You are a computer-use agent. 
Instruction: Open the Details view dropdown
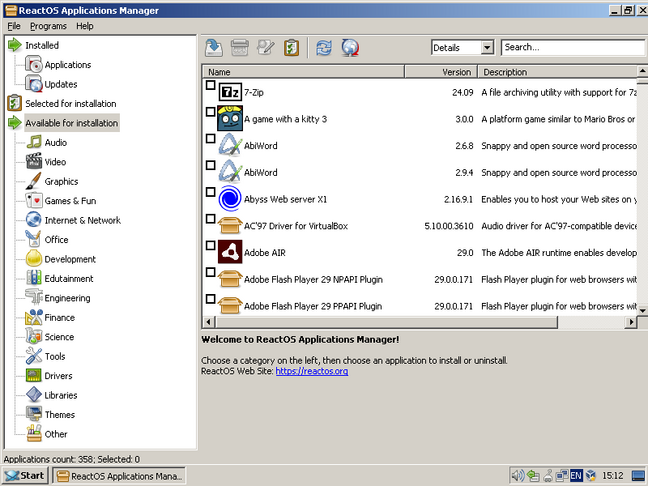[x=488, y=48]
